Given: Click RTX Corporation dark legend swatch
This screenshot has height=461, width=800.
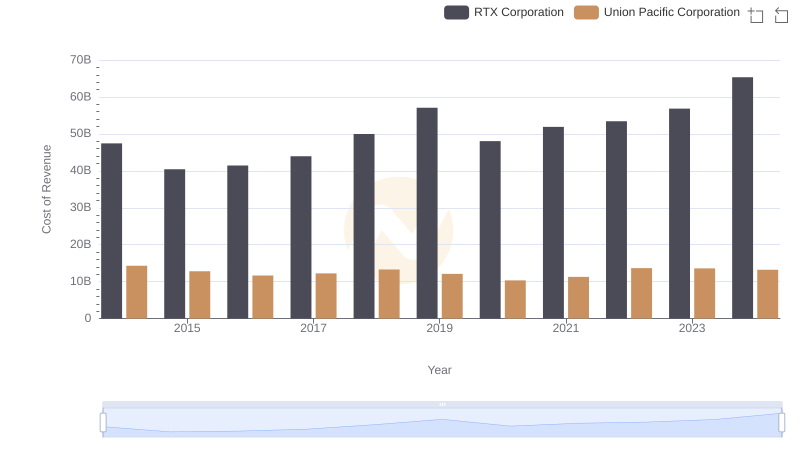Looking at the screenshot, I should 456,12.
